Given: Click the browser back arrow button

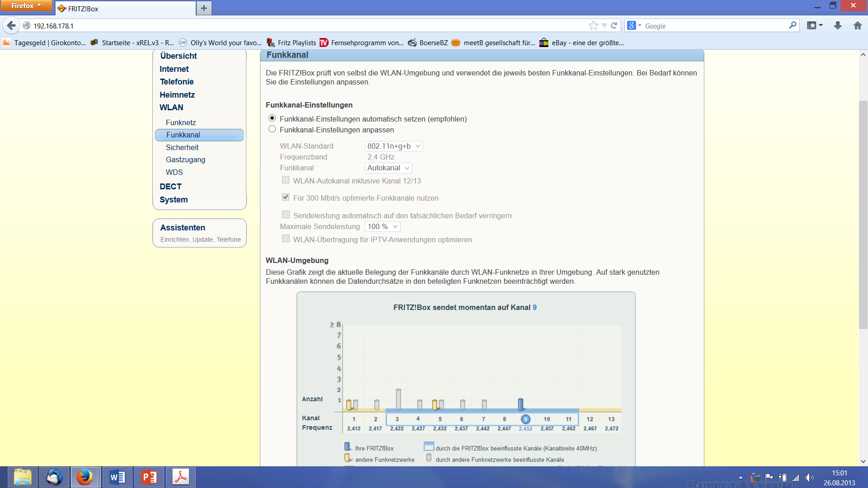Looking at the screenshot, I should pos(11,26).
